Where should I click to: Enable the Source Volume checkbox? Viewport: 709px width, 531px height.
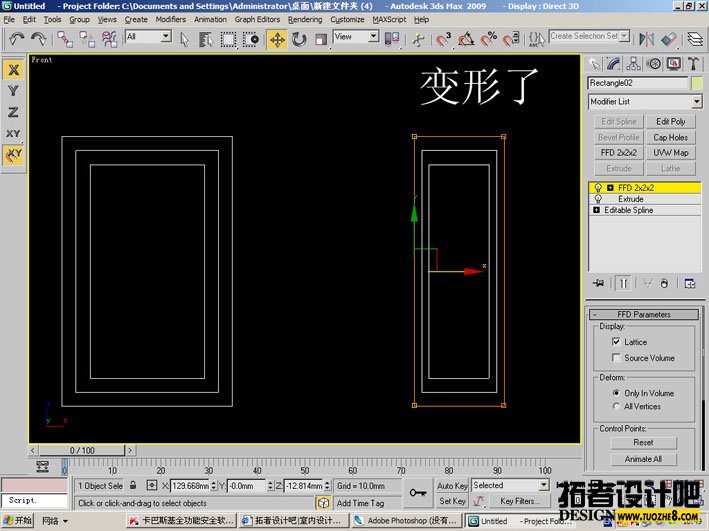615,358
